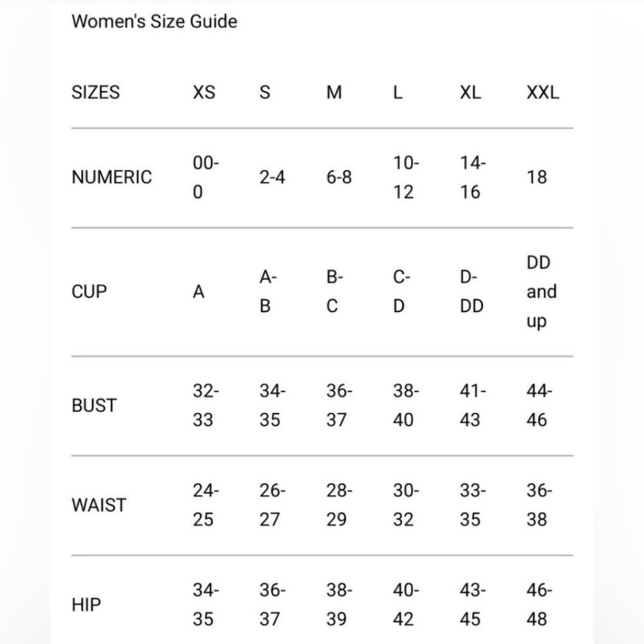The width and height of the screenshot is (644, 644).
Task: Select the HIP row label
Action: (86, 605)
